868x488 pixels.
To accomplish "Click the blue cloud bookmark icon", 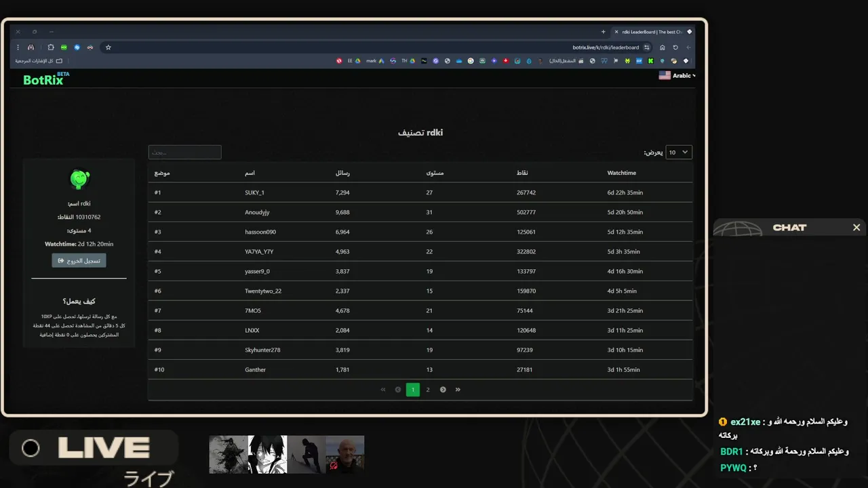I will tap(459, 61).
